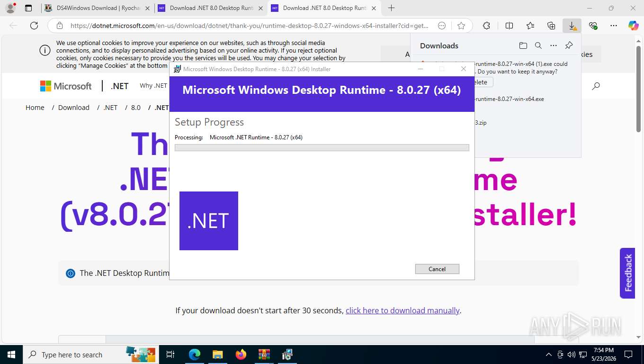View site information lock icon
The width and height of the screenshot is (644, 364).
[59, 26]
